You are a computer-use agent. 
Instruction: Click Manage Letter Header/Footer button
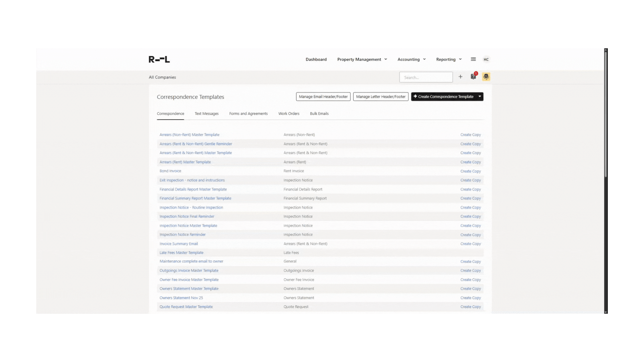[381, 97]
